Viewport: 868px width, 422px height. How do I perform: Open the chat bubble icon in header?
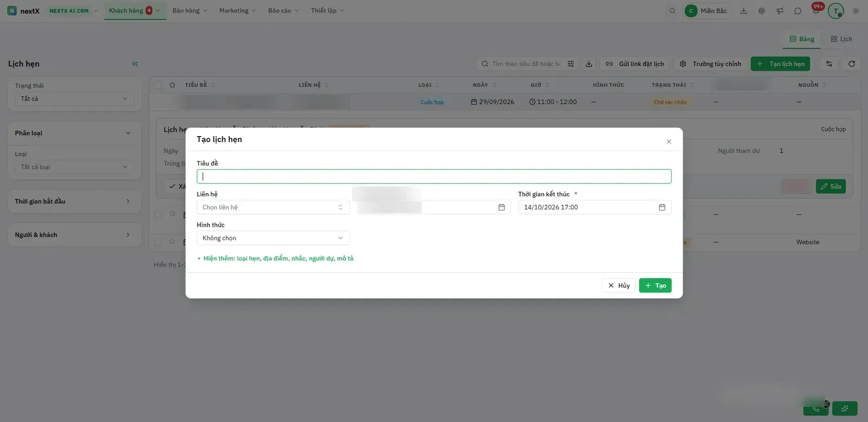797,11
